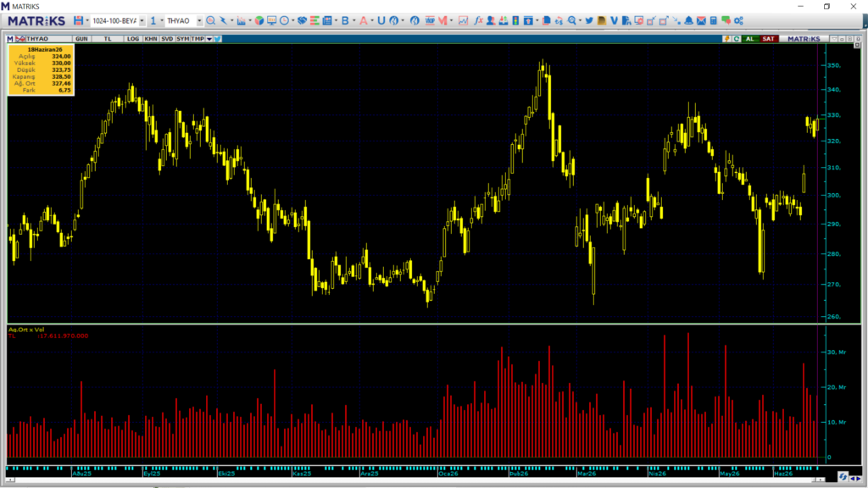The height and width of the screenshot is (488, 868).
Task: Open the bar chart icon in toolbar
Action: [x=241, y=20]
